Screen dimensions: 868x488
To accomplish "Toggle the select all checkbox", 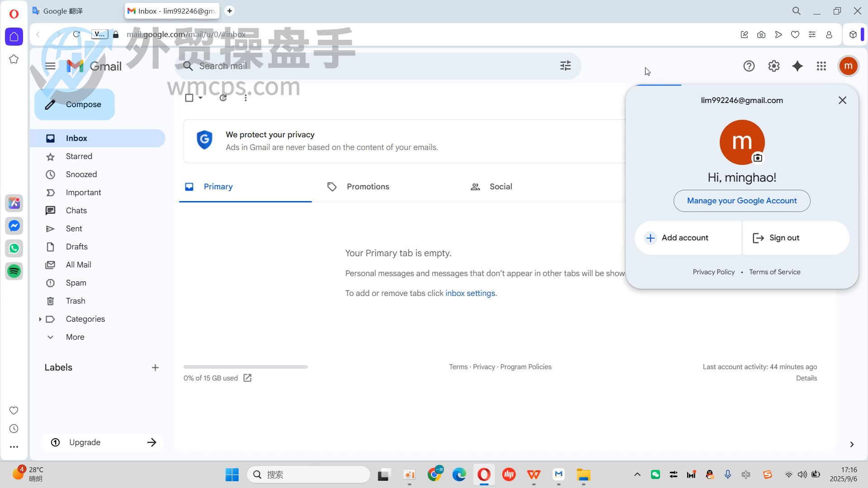I will click(189, 98).
